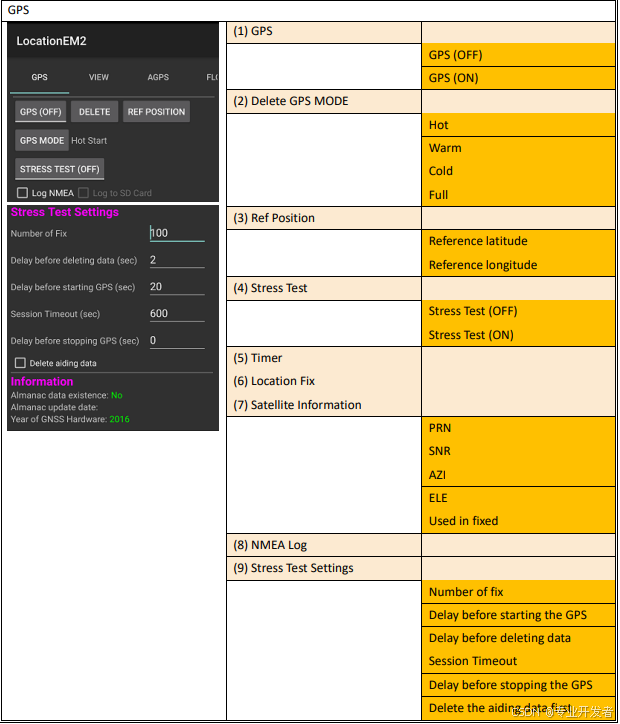Tap the REF POSITION button
The image size is (620, 724).
tap(157, 112)
